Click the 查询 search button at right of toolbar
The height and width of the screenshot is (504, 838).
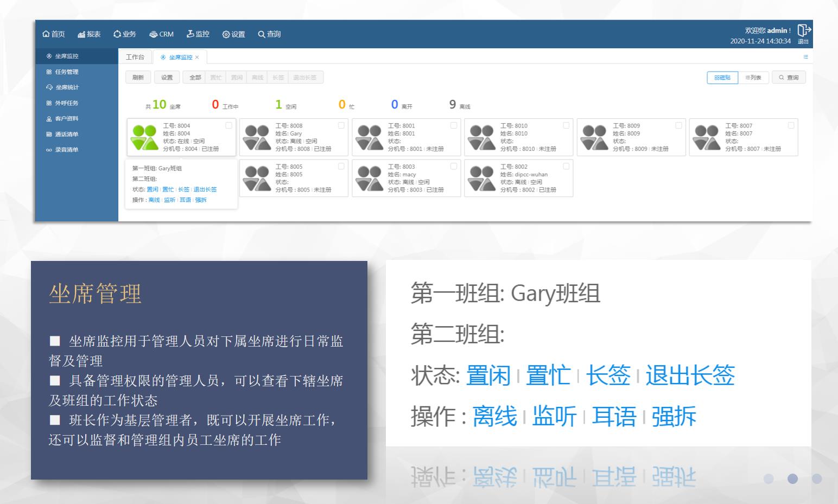tap(789, 78)
